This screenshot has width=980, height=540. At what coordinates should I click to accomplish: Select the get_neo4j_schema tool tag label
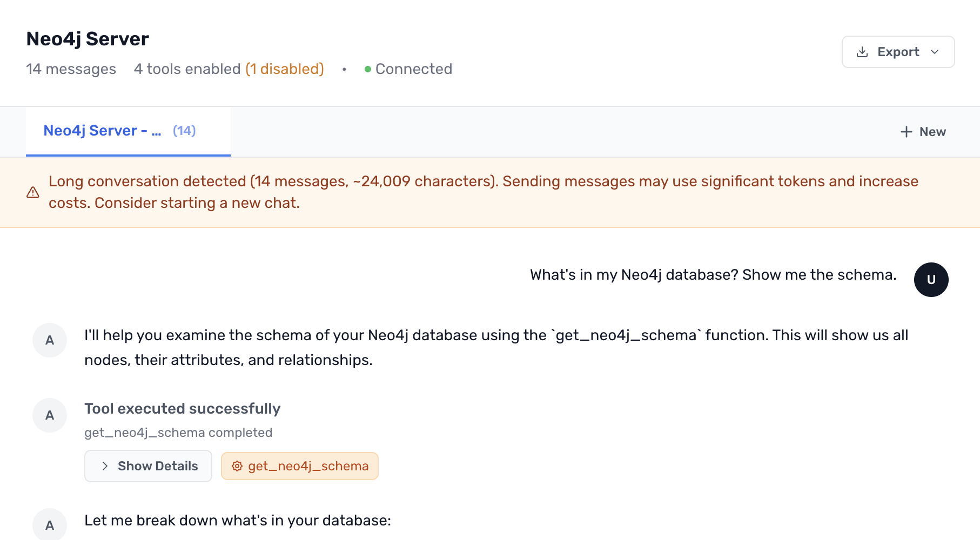pyautogui.click(x=308, y=466)
